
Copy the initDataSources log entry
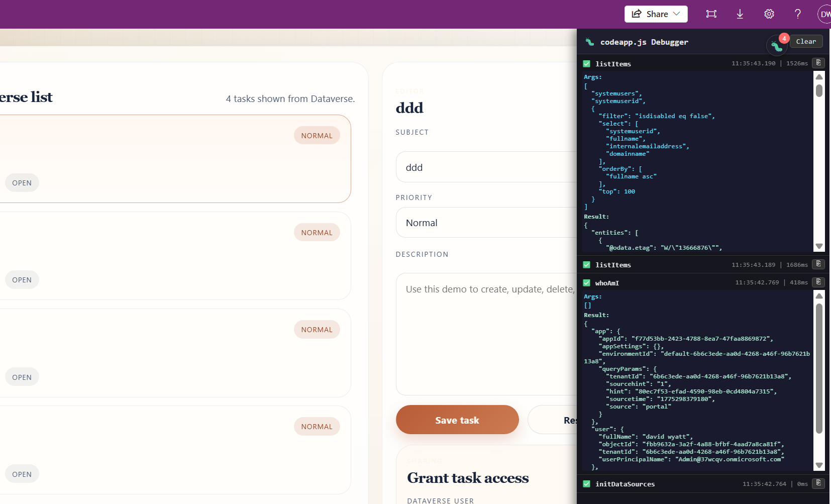(818, 484)
